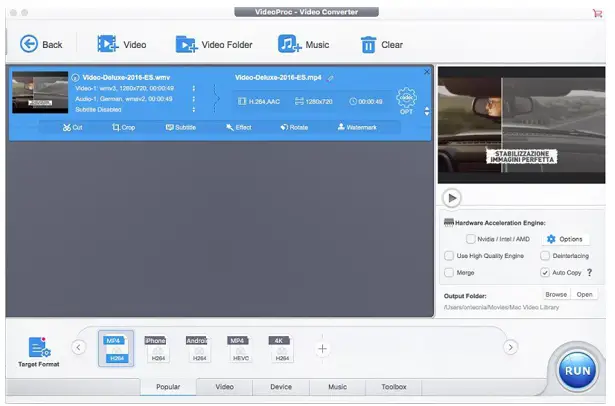
Task: Play the preview video
Action: [x=452, y=198]
